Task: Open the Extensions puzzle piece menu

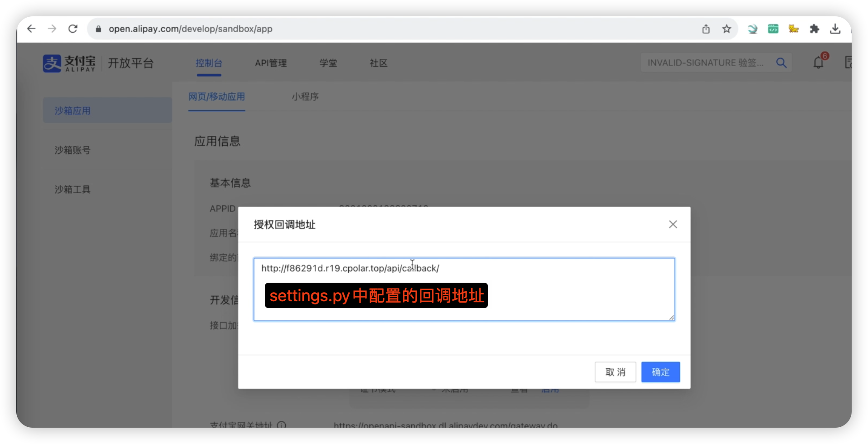Action: (x=814, y=29)
